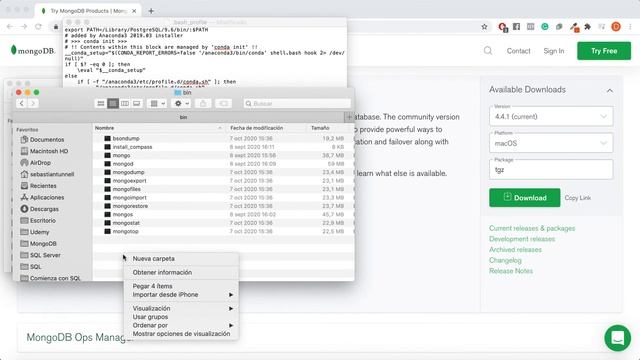
Task: Click the Finder share button
Action: [x=203, y=103]
